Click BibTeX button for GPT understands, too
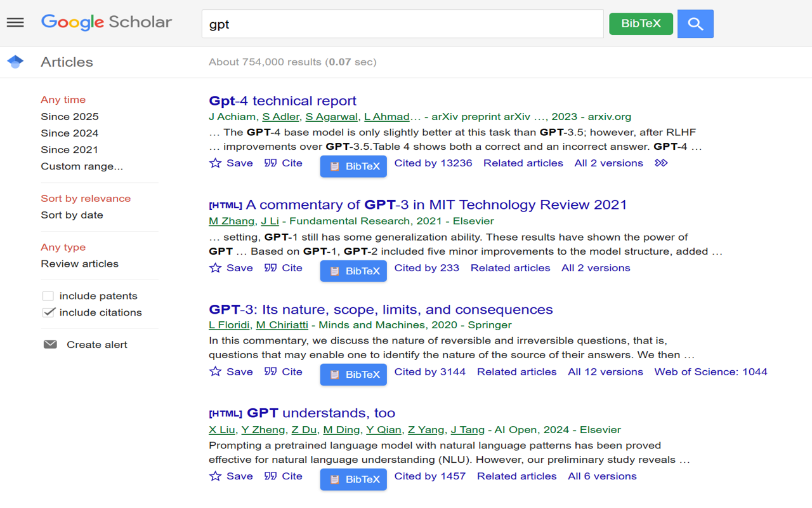Viewport: 812px width, 508px height. (353, 479)
